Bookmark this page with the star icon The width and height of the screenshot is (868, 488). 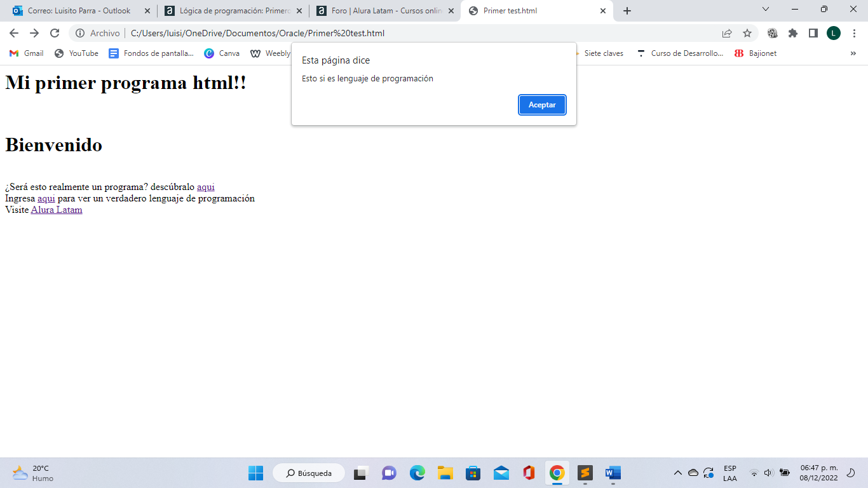point(747,33)
